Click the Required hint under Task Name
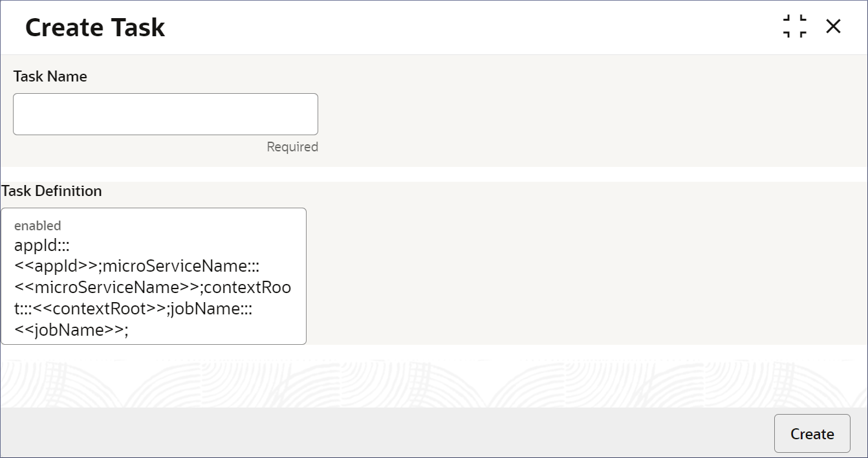The image size is (868, 458). pyautogui.click(x=292, y=147)
